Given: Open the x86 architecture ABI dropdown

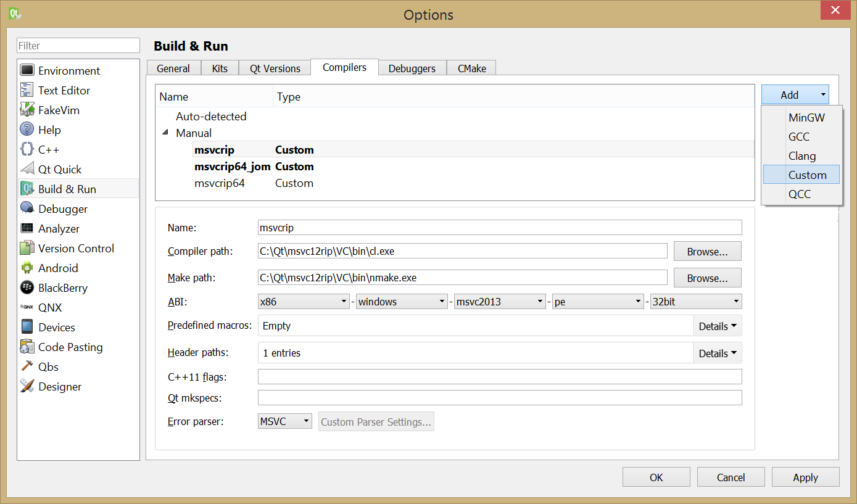Looking at the screenshot, I should pyautogui.click(x=304, y=302).
